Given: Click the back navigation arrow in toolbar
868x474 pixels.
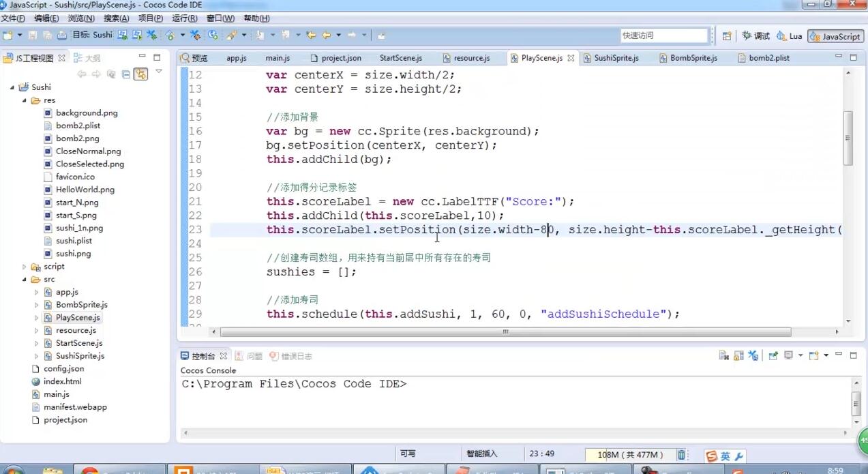Looking at the screenshot, I should pyautogui.click(x=326, y=35).
